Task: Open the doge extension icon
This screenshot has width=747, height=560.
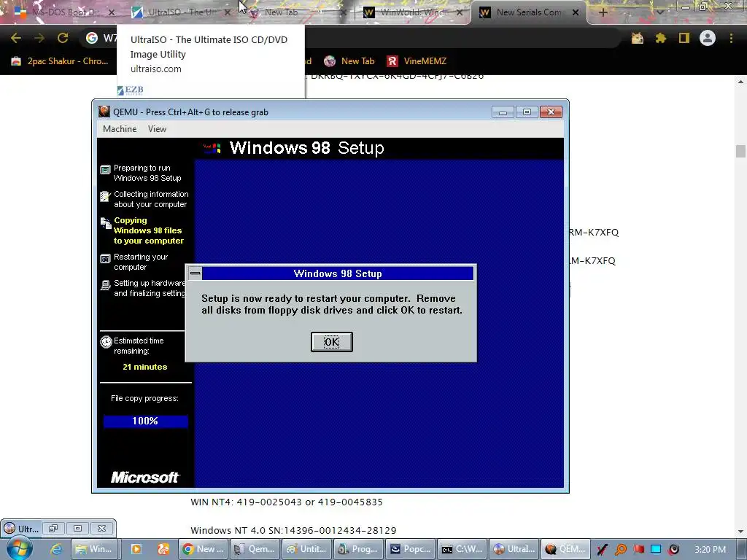Action: (x=637, y=38)
